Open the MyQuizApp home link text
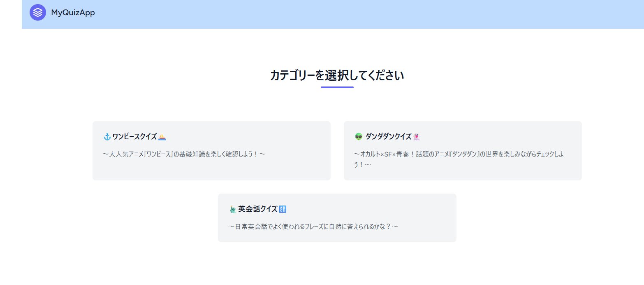Screen dimensions: 644x285 73,13
